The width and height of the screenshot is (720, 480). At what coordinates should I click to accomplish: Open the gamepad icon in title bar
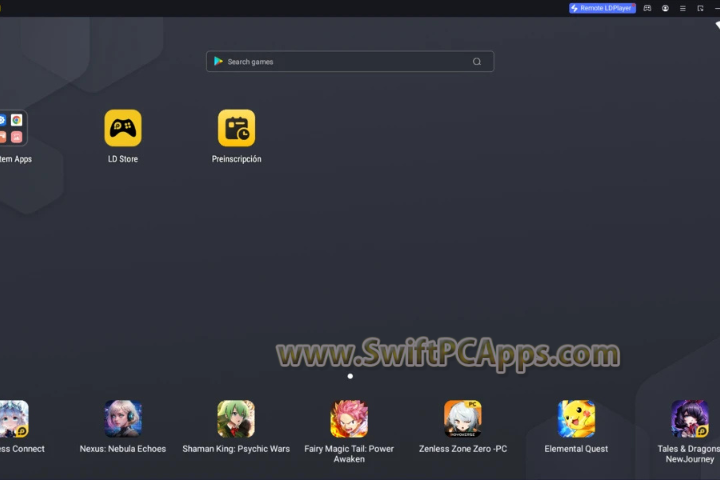[647, 8]
